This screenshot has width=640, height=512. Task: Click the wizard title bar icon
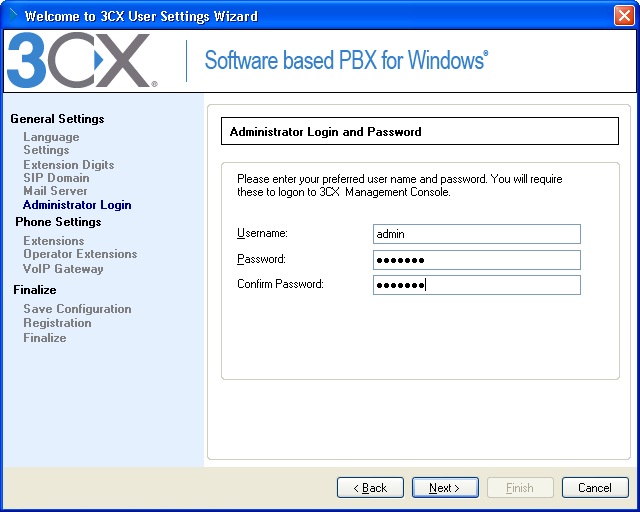12,15
